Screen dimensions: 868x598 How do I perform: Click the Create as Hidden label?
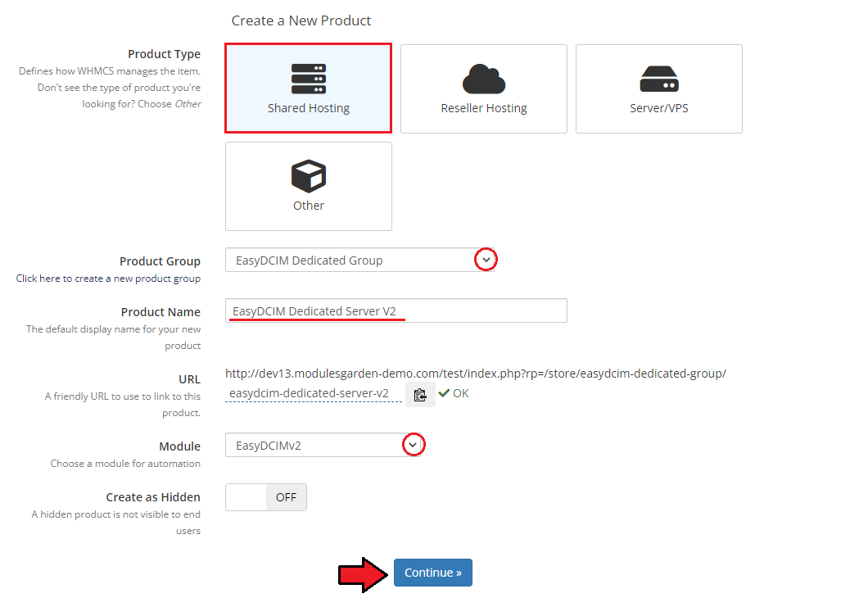(x=153, y=497)
